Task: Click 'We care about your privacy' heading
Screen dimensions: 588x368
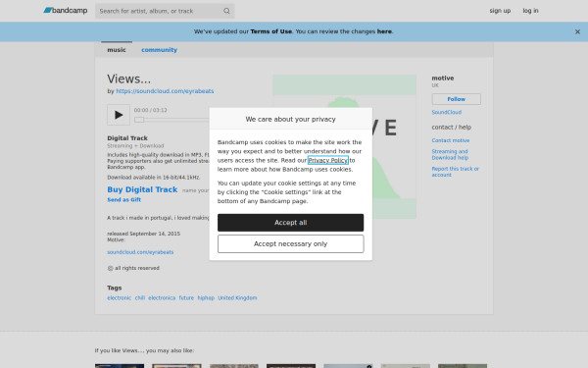Action: coord(291,119)
